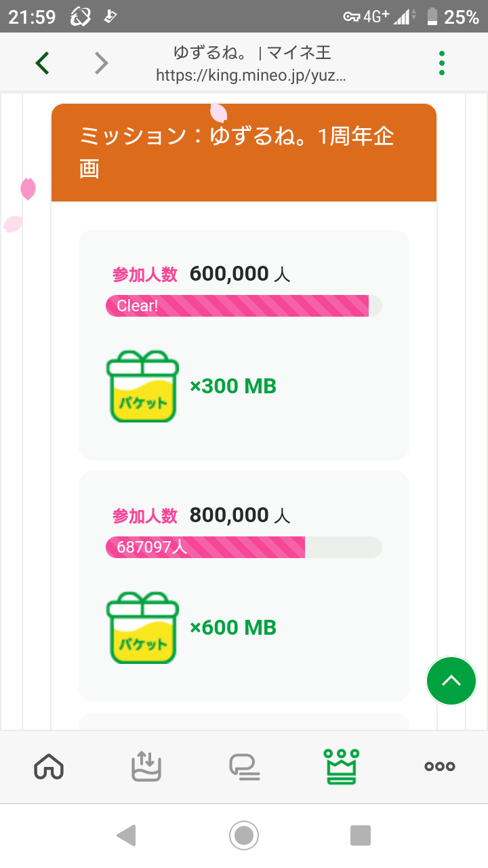Open the home tab in bottom bar
This screenshot has height=868, width=488.
49,766
